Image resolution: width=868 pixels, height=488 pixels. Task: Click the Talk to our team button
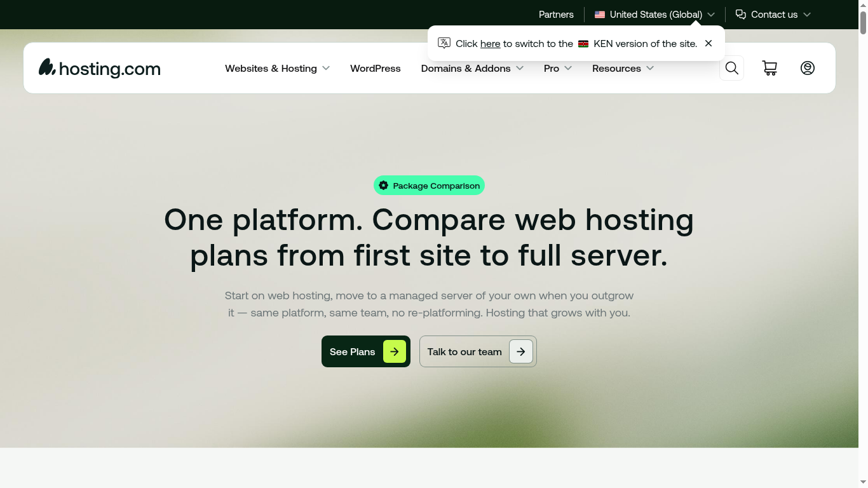pyautogui.click(x=478, y=351)
